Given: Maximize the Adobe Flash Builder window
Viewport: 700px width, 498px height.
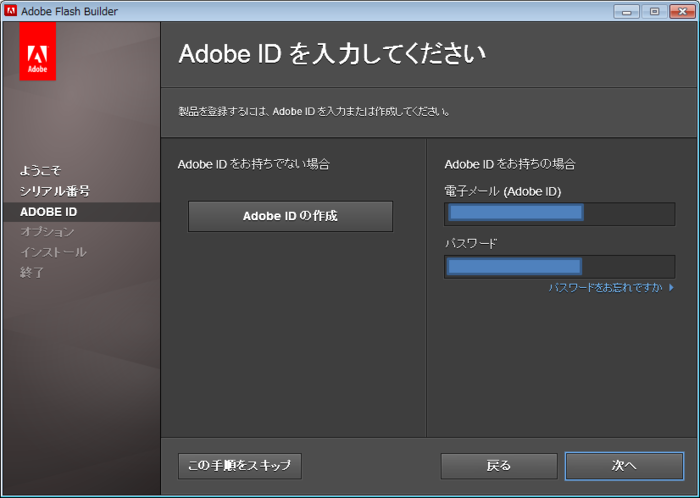Looking at the screenshot, I should (x=654, y=11).
